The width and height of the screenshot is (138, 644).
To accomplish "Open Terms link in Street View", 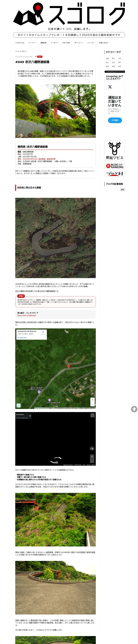I will click(84, 465).
